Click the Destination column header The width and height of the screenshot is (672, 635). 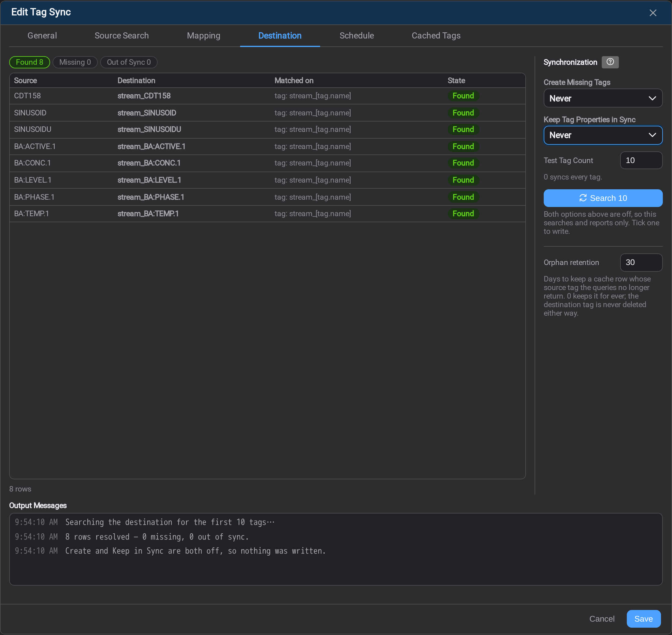(136, 81)
